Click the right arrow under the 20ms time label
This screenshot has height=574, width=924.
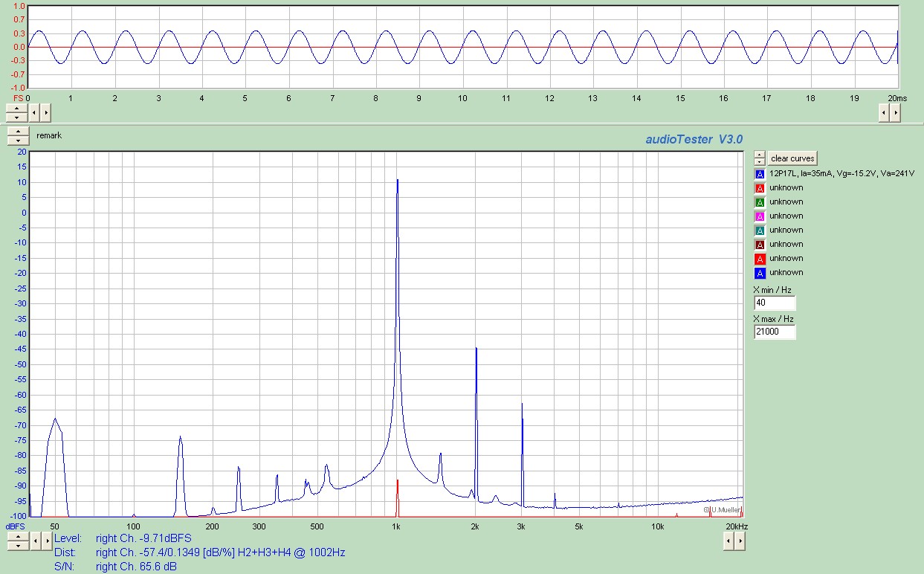pos(896,113)
